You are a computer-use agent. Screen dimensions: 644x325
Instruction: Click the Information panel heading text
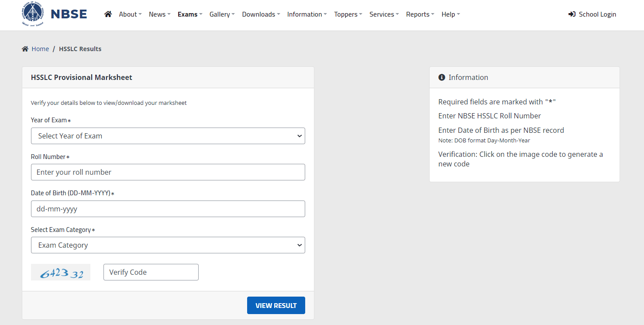coord(468,77)
